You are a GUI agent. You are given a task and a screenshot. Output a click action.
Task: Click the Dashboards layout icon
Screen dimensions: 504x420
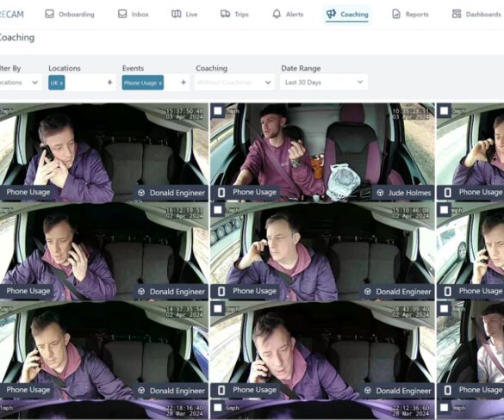pos(457,14)
